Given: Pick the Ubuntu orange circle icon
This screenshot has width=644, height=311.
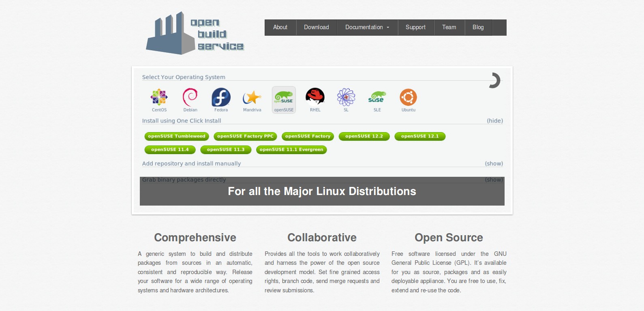Looking at the screenshot, I should pyautogui.click(x=408, y=98).
